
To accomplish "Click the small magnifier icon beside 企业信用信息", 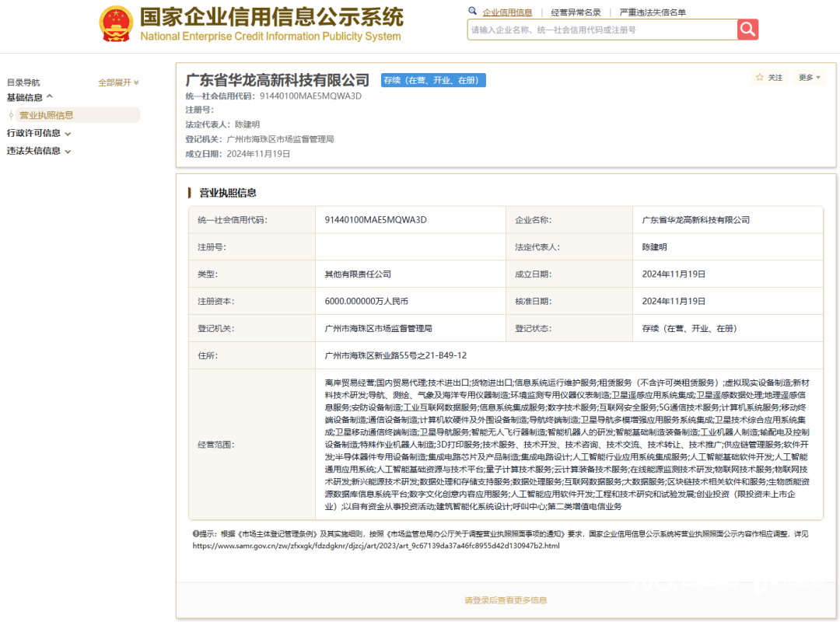I will pos(472,11).
